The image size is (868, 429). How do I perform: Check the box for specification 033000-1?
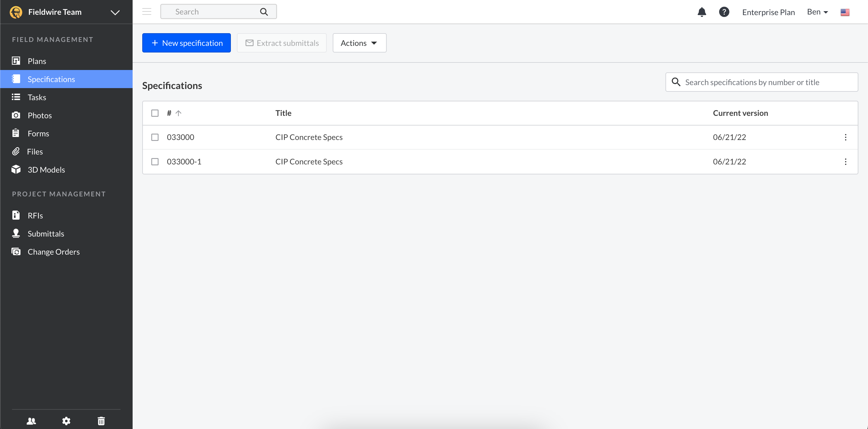(155, 161)
